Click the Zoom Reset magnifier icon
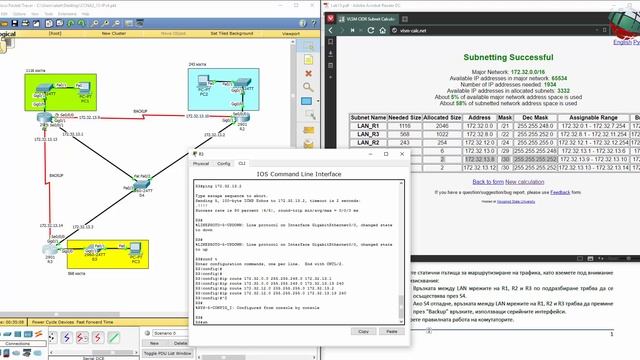The width and height of the screenshot is (640, 360). click(105, 23)
